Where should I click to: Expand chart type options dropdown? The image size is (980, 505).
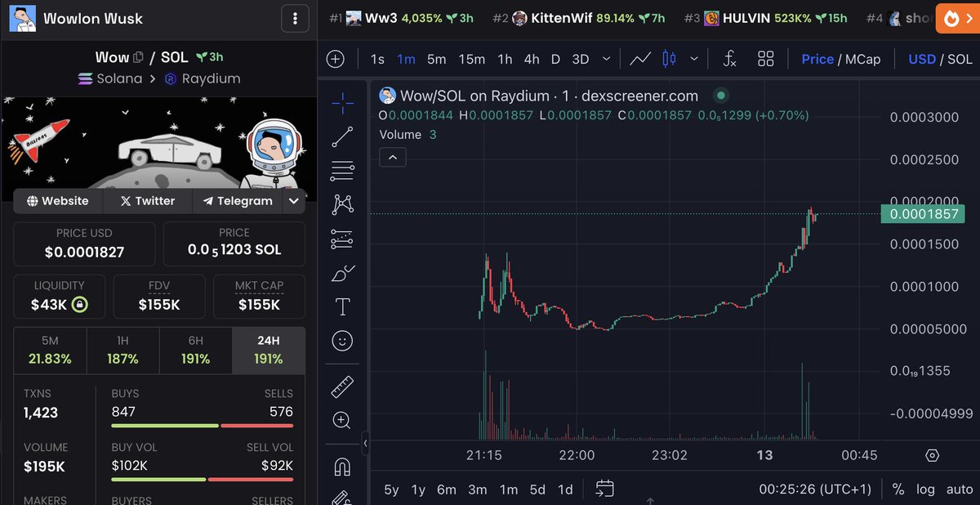pos(694,59)
